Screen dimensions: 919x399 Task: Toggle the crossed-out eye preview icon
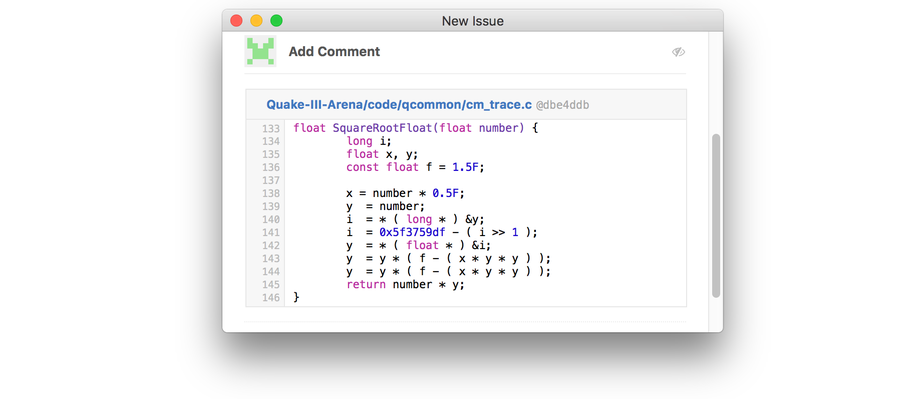pyautogui.click(x=679, y=52)
